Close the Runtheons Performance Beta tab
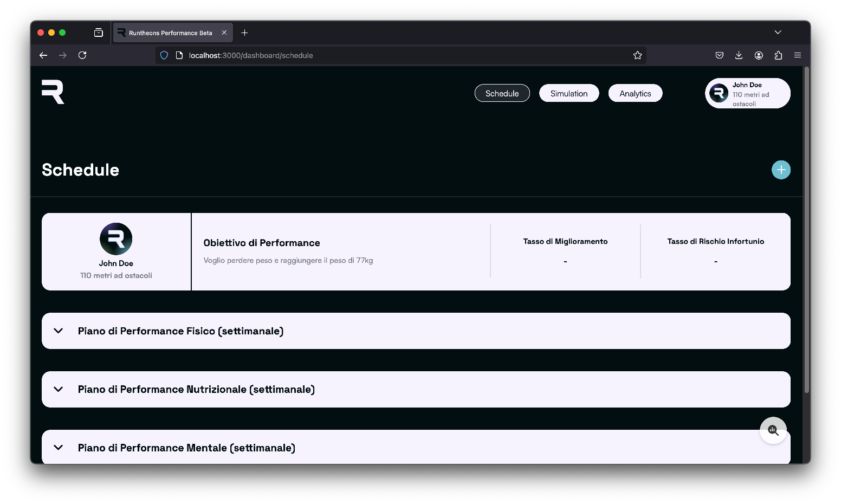This screenshot has height=504, width=841. pyautogui.click(x=224, y=33)
